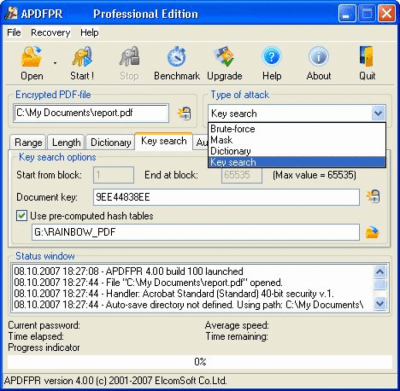Click the status line 'APDFPR 4.00 build 100 launched'
Screen dimensions: 400x391
[129, 271]
